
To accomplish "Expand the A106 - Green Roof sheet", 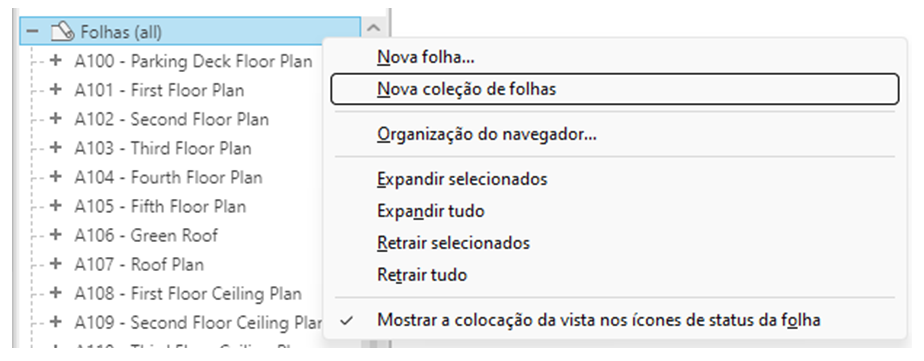I will pyautogui.click(x=55, y=235).
